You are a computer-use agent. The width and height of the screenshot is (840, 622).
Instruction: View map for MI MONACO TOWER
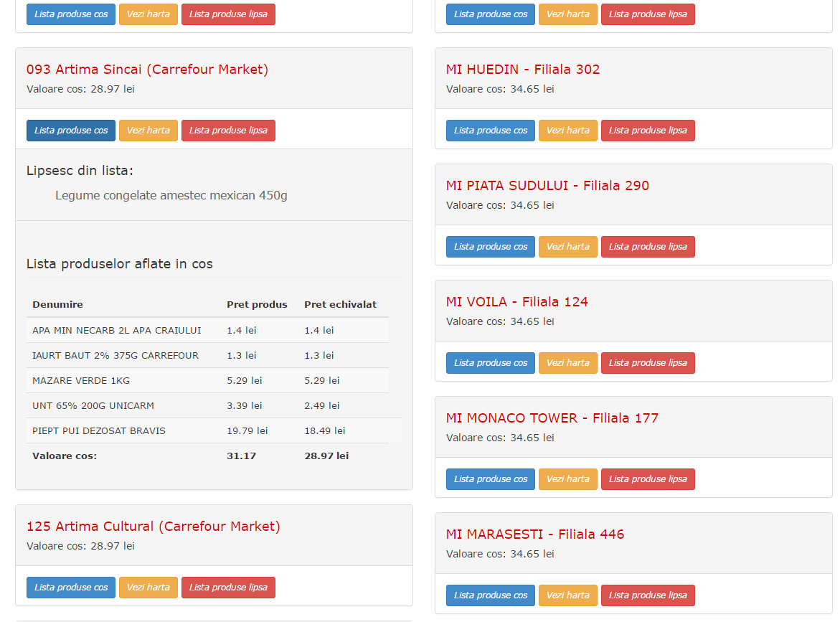tap(568, 479)
